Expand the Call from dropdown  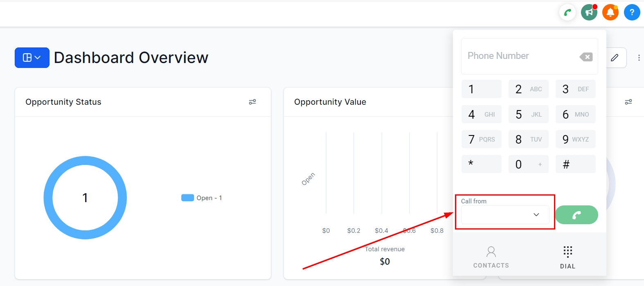[505, 215]
